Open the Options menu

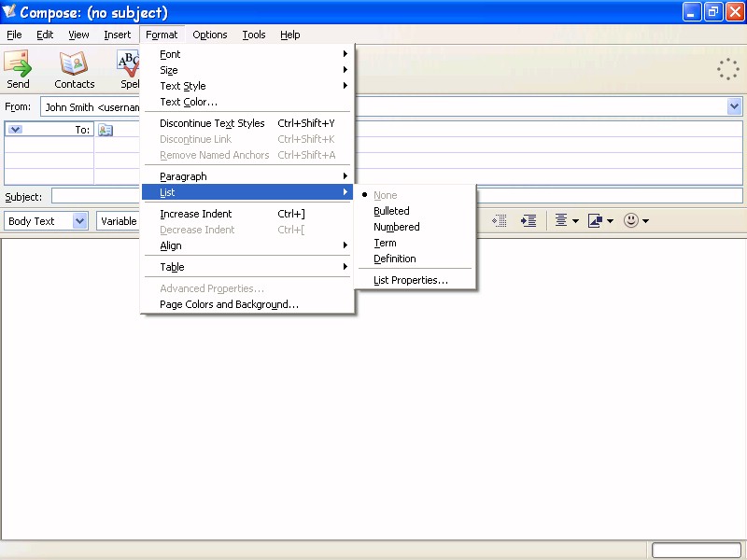209,35
